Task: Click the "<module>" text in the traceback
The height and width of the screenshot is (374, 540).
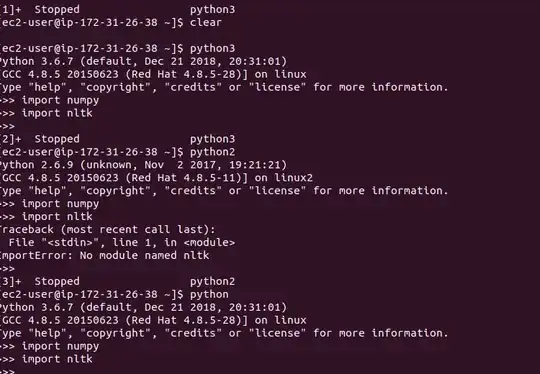Action: tap(209, 242)
